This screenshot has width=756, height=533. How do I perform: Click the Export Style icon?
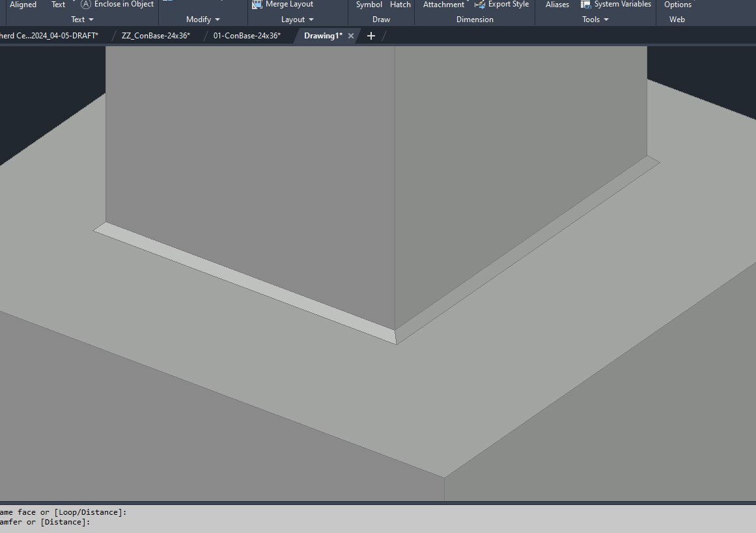tap(480, 4)
